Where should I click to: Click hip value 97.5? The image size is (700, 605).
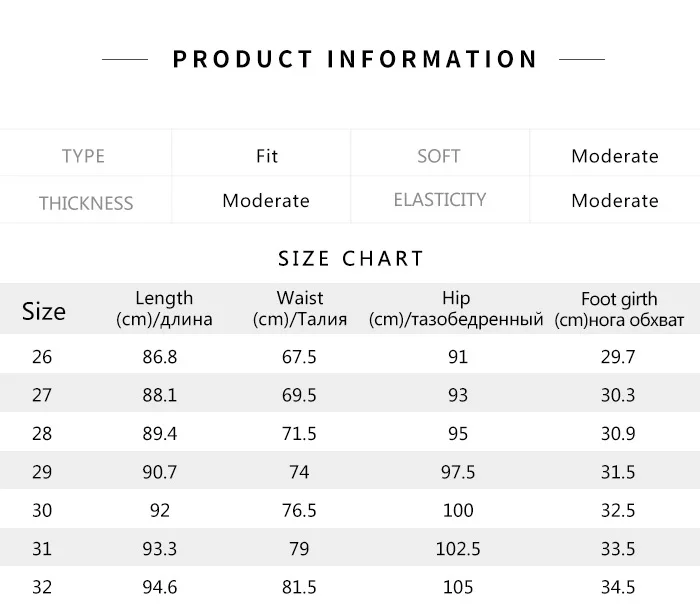(457, 472)
